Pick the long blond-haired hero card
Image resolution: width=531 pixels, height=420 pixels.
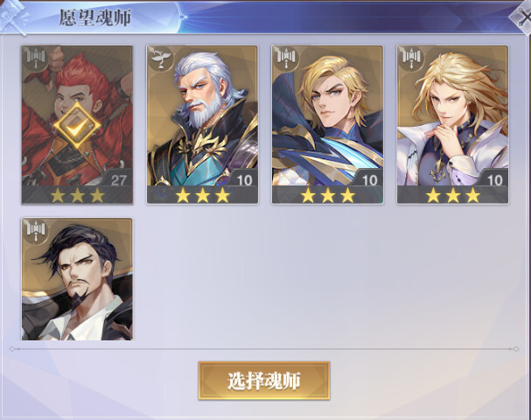click(453, 125)
